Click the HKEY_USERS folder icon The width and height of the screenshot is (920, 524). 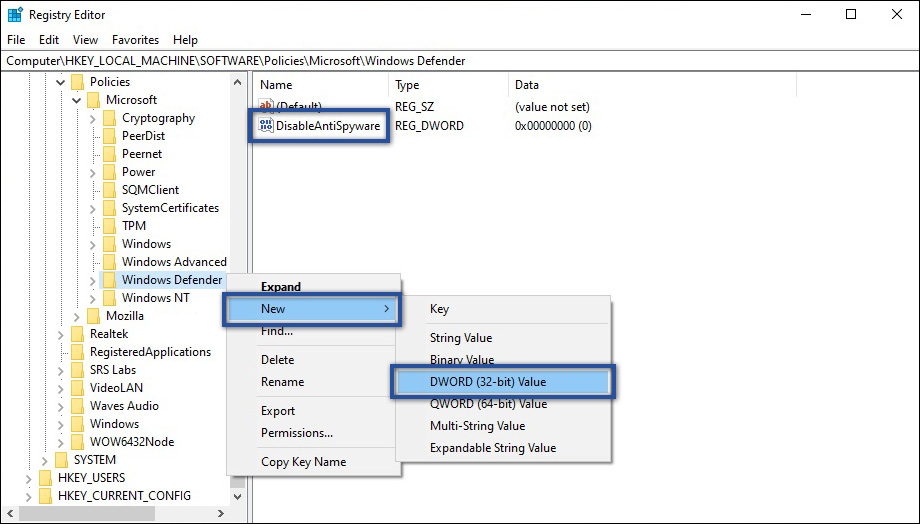(46, 478)
